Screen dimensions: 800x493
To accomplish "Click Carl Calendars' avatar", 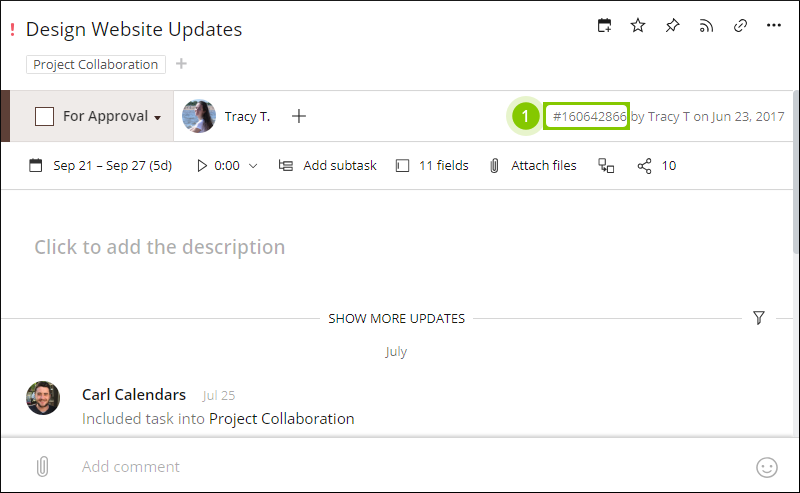I will (43, 398).
